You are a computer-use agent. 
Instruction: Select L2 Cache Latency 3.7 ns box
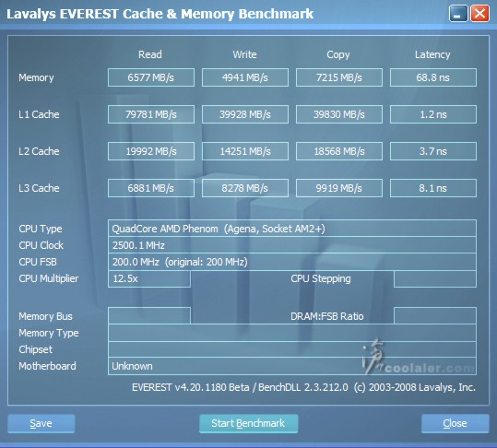(433, 151)
